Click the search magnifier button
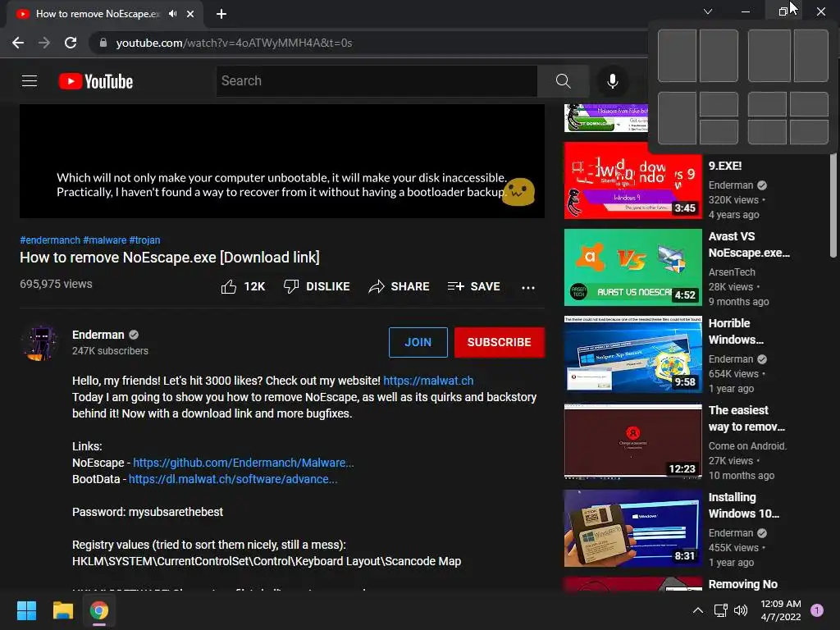 point(563,81)
